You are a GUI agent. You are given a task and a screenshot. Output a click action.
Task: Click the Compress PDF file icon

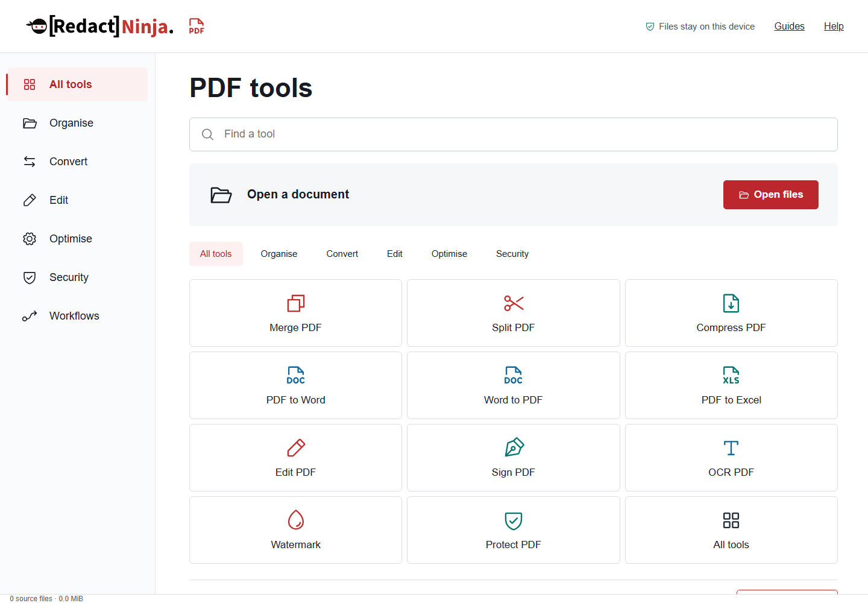[731, 303]
